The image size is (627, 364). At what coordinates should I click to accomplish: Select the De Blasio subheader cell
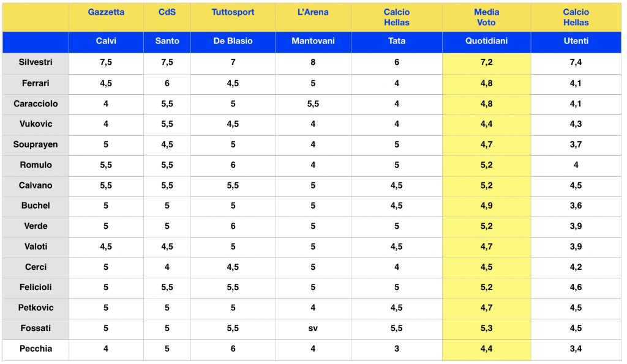click(x=233, y=41)
